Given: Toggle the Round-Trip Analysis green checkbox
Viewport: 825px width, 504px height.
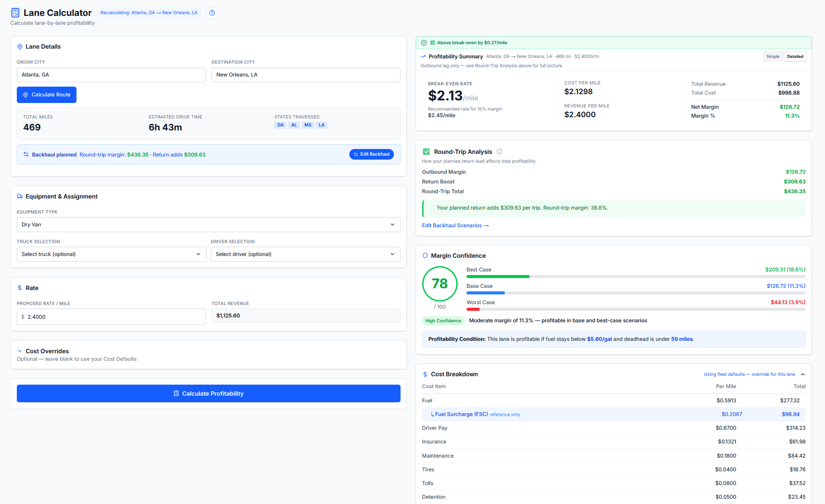Looking at the screenshot, I should click(427, 152).
